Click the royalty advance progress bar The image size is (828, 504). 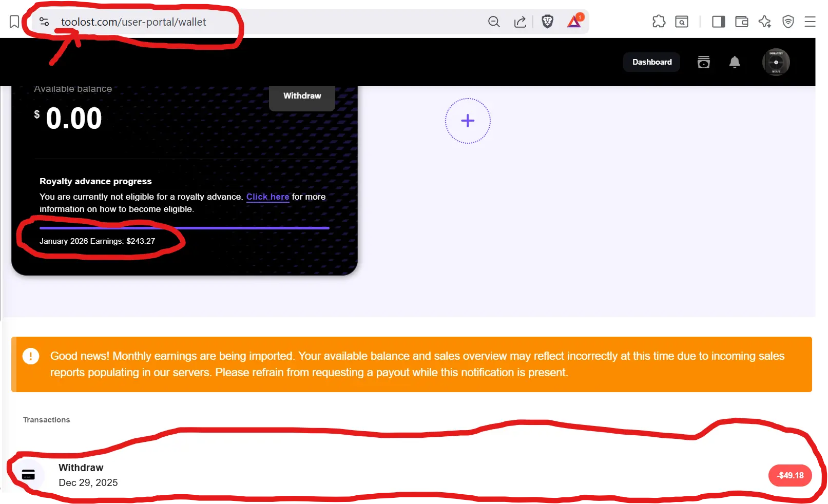(x=184, y=228)
